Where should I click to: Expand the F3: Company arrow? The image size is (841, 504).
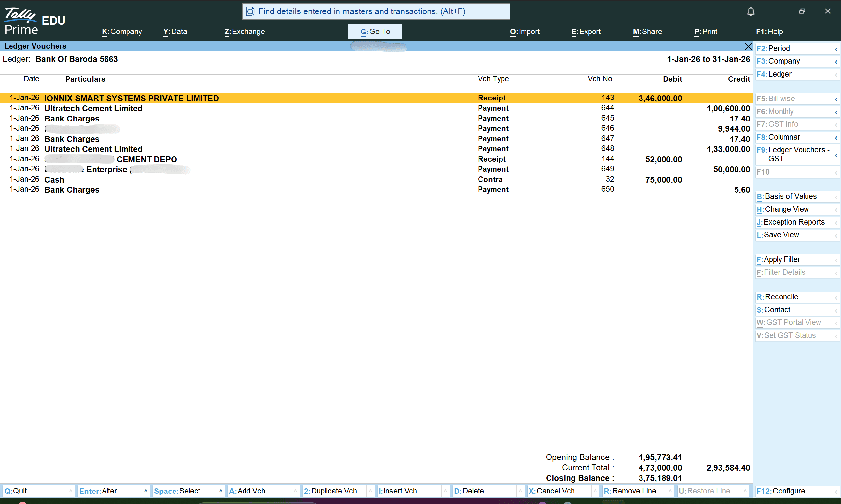(x=836, y=61)
